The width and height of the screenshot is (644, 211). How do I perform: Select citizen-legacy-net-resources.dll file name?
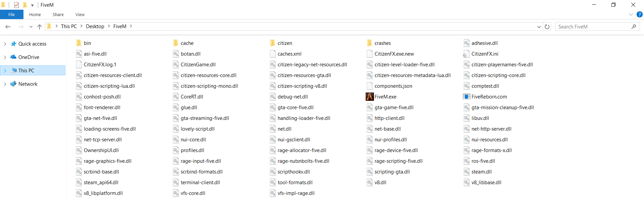coord(312,65)
